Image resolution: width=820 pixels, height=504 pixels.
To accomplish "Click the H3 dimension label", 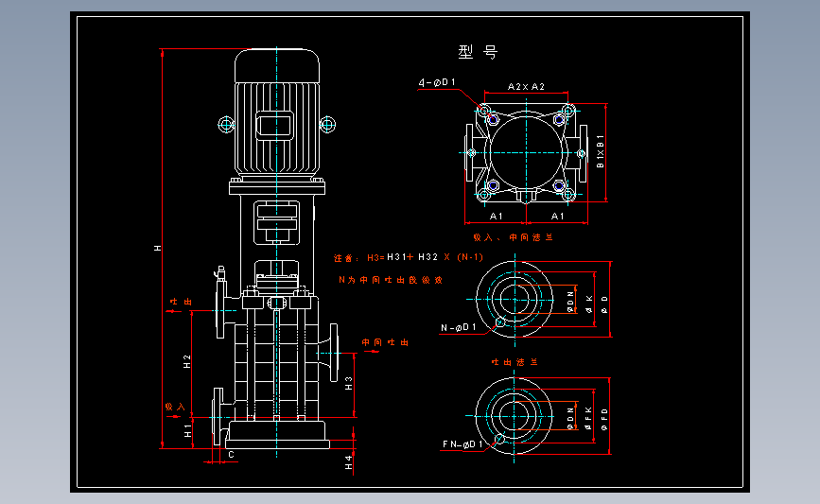I will pos(349,383).
